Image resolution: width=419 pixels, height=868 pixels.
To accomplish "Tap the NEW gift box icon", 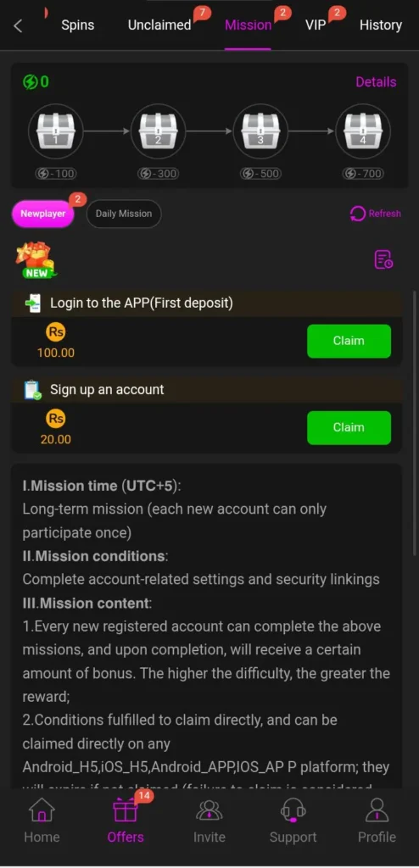I will pos(37,259).
